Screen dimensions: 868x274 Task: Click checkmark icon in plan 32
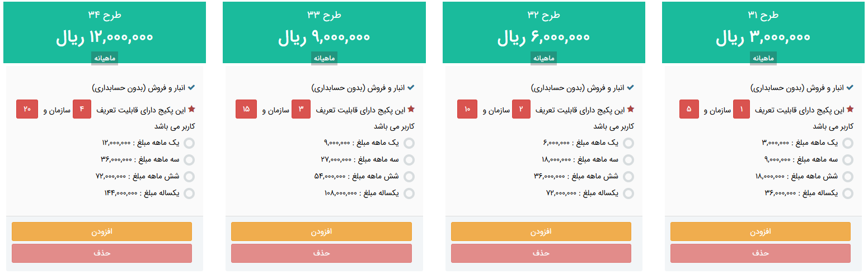click(x=631, y=88)
